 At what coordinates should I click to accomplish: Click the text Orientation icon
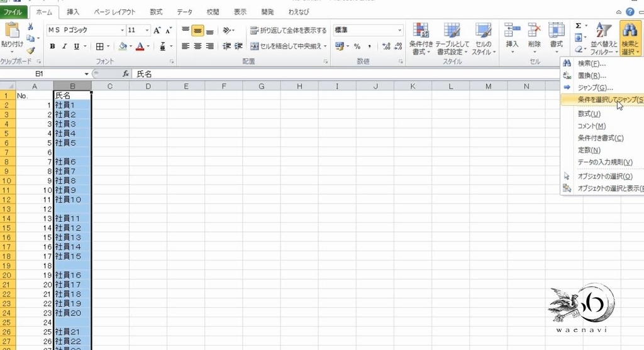[227, 30]
